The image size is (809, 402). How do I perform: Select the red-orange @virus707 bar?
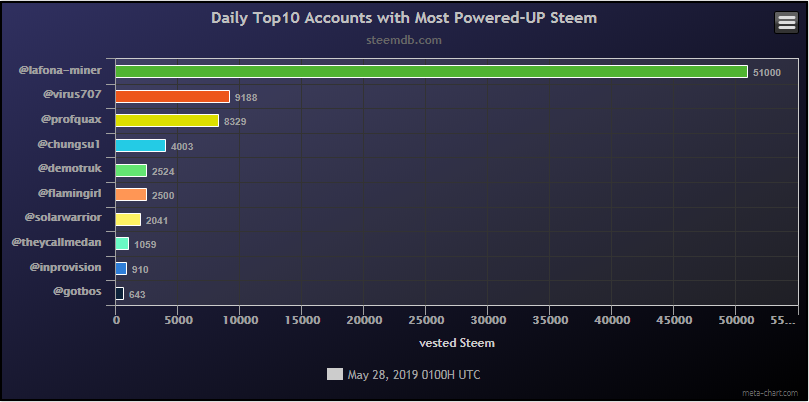[x=172, y=96]
